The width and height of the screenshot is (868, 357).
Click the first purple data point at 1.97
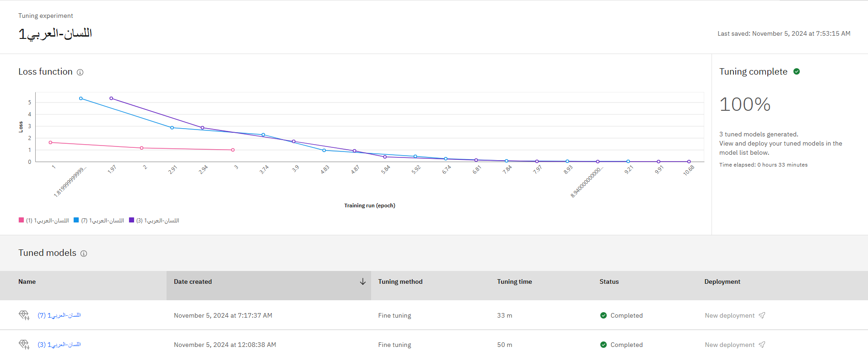[x=111, y=98]
